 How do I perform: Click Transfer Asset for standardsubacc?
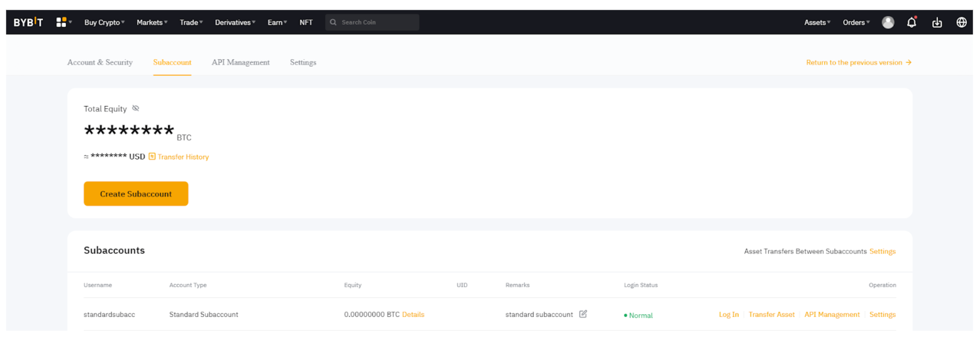[771, 314]
